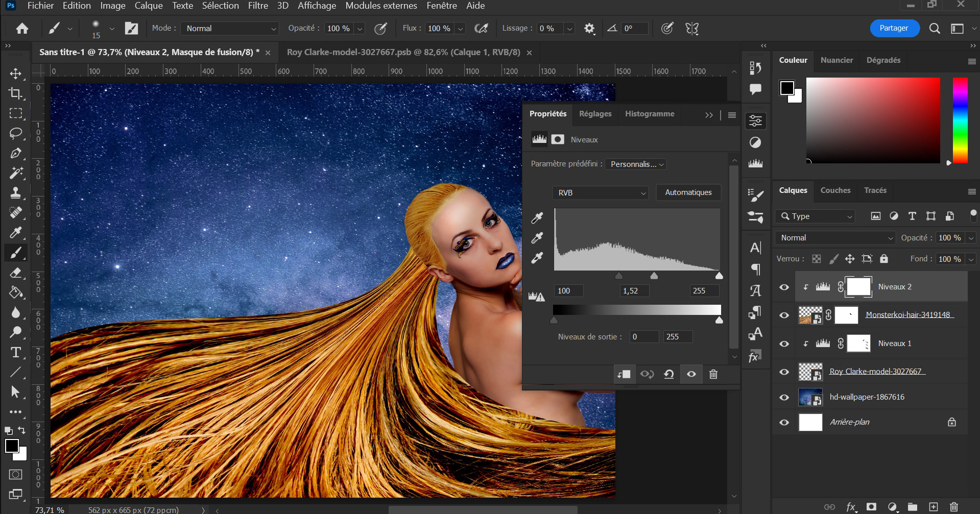Open brush settings gear for smoothing
980x514 pixels.
coord(589,29)
